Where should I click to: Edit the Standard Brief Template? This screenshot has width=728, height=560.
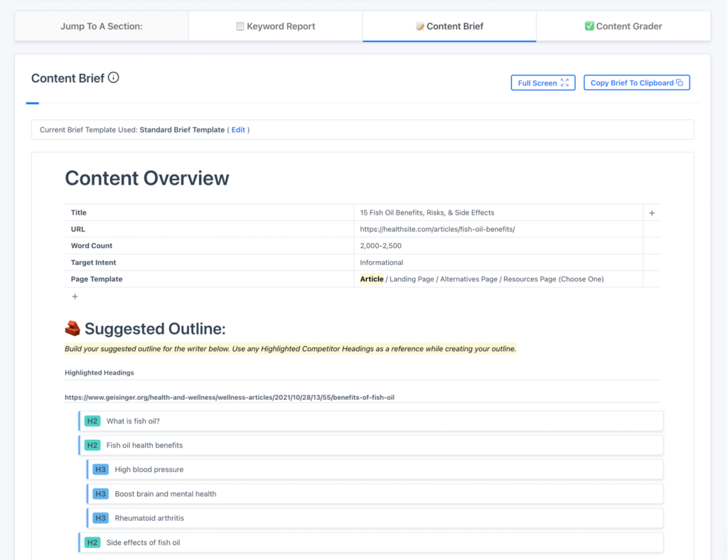238,130
